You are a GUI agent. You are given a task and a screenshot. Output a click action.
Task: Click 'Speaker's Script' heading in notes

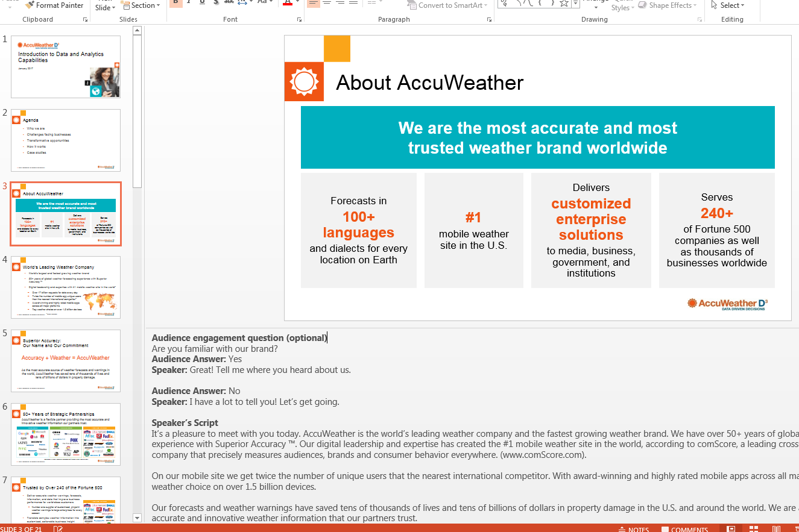coord(185,423)
